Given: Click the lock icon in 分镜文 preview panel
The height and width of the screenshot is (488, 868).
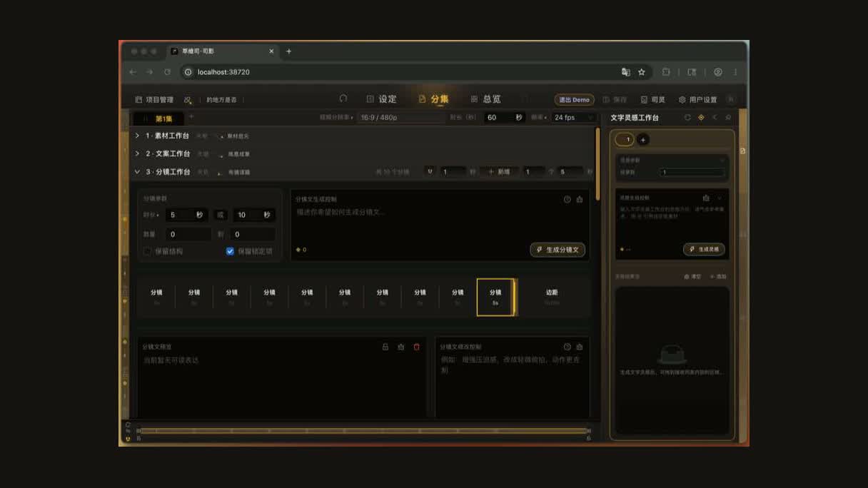Looking at the screenshot, I should (x=385, y=347).
